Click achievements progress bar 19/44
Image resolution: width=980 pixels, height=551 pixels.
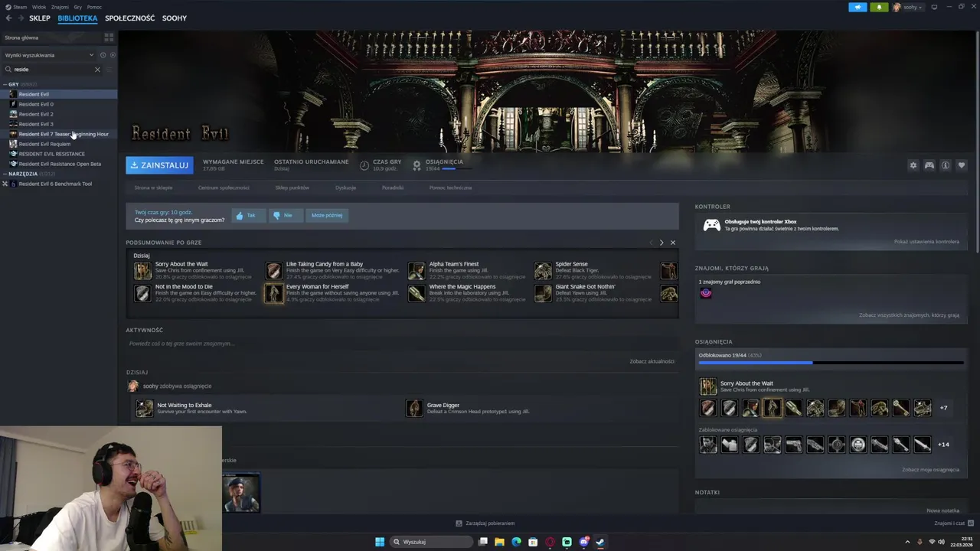(831, 363)
